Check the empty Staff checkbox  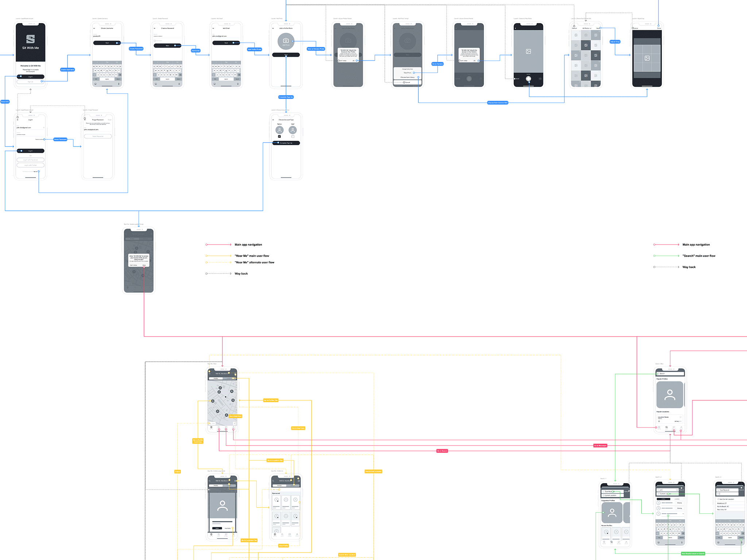click(293, 137)
